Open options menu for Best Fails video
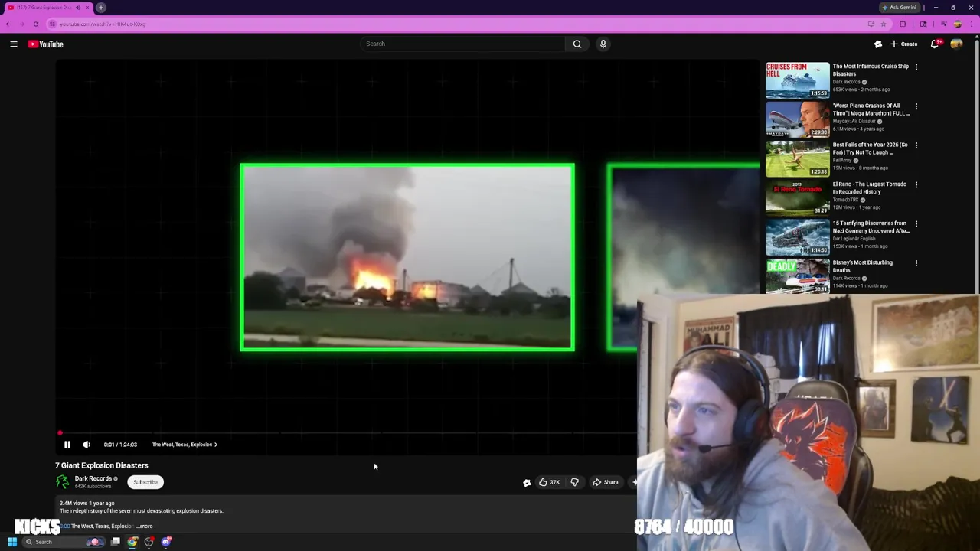Viewport: 980px width, 551px height. point(916,145)
